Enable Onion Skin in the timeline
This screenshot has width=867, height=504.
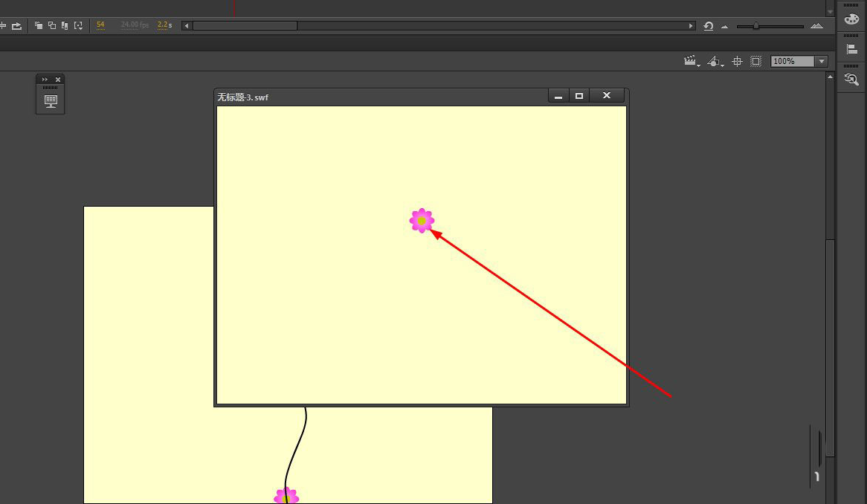(x=39, y=25)
